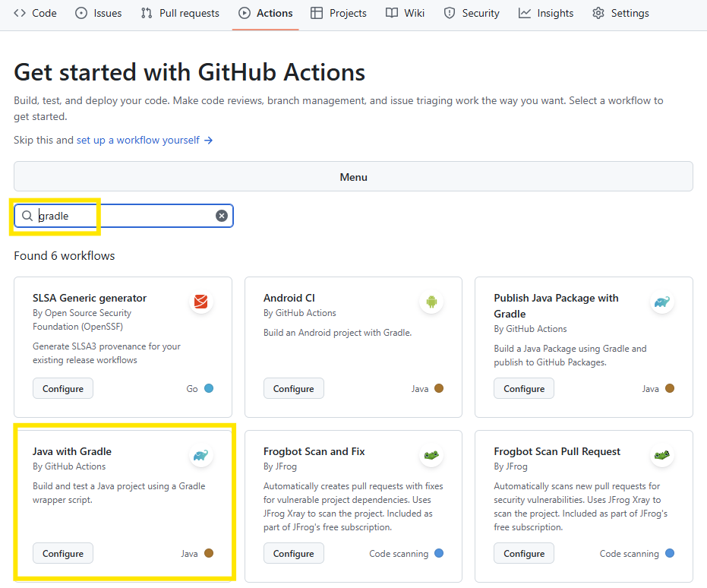Click the Java language dot on Android CI
Screen dimensions: 707x588
[x=439, y=388]
